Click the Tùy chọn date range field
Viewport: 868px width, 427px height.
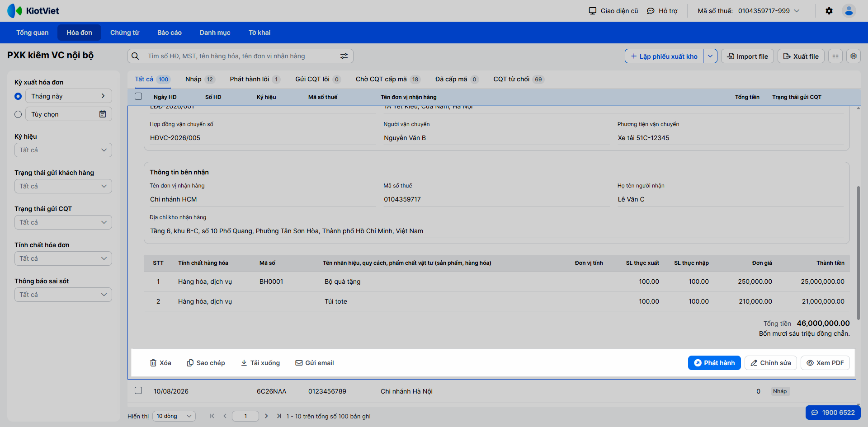point(69,114)
